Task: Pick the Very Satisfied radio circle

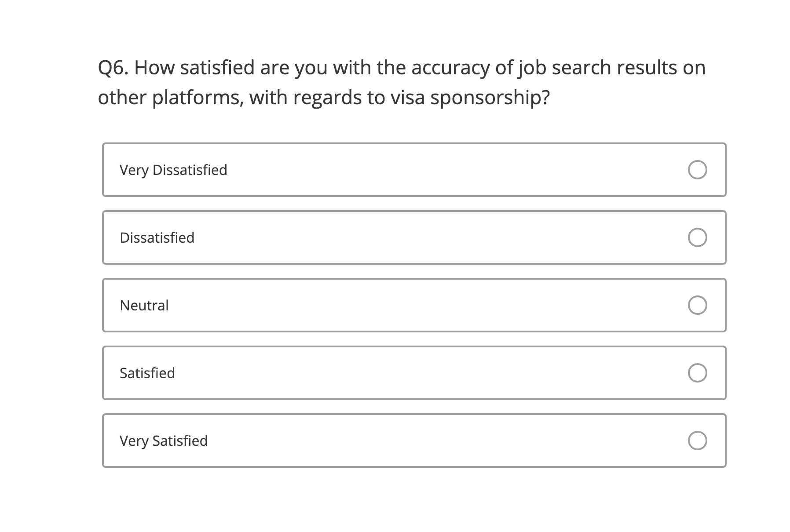Action: coord(697,441)
